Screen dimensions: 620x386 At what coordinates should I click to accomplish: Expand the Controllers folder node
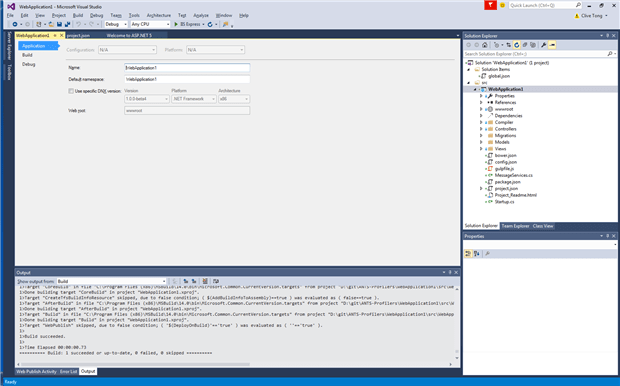pos(481,129)
